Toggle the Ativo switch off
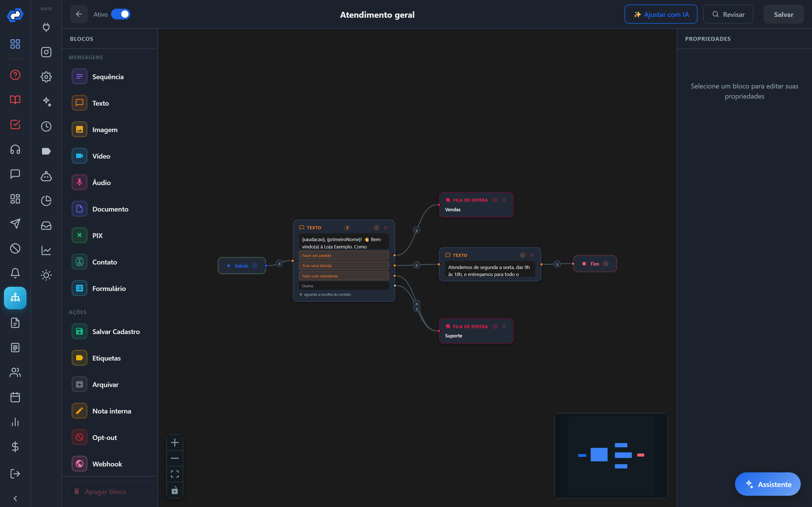 (x=120, y=14)
